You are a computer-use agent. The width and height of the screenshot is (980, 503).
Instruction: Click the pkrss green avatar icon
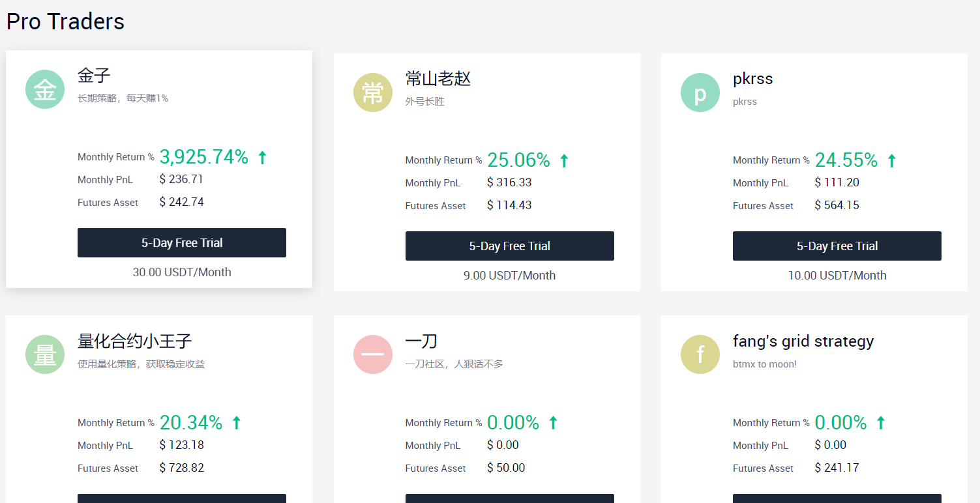click(700, 92)
